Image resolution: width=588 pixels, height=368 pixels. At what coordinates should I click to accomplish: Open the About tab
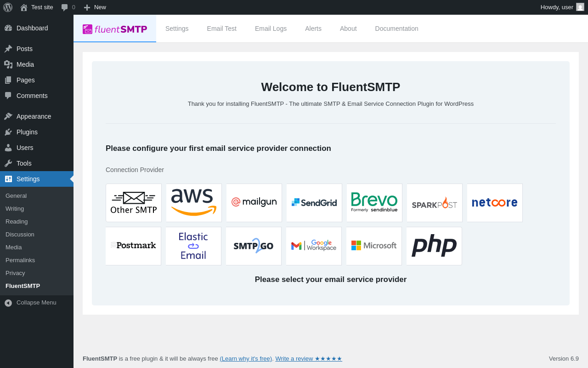(x=348, y=29)
